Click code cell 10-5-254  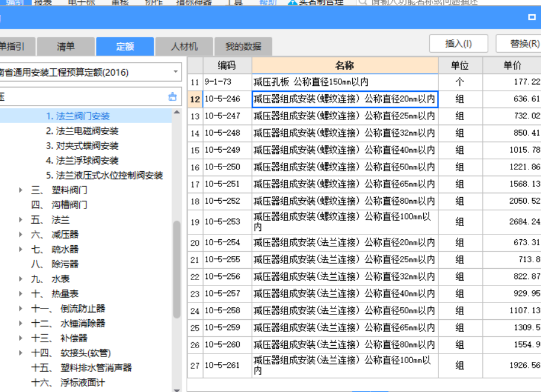pyautogui.click(x=227, y=243)
